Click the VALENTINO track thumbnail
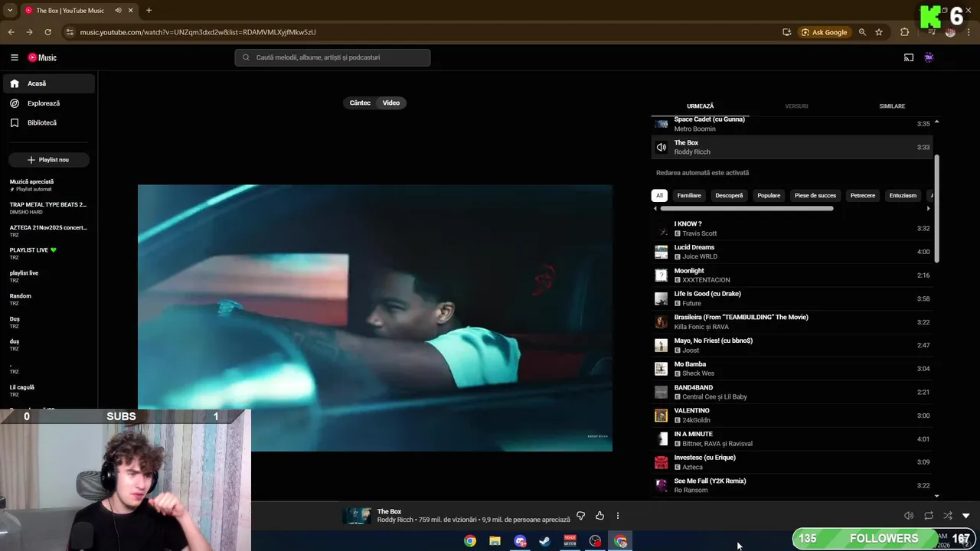The height and width of the screenshot is (551, 980). (661, 416)
